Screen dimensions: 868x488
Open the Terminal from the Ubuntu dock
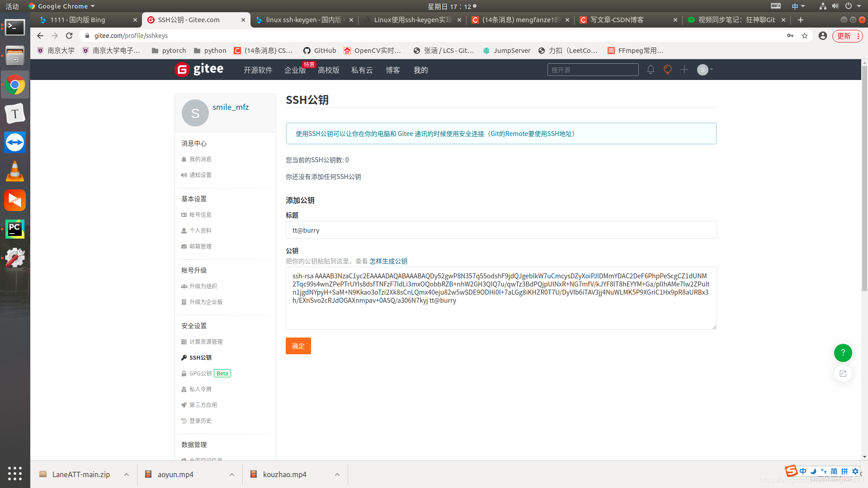point(15,28)
